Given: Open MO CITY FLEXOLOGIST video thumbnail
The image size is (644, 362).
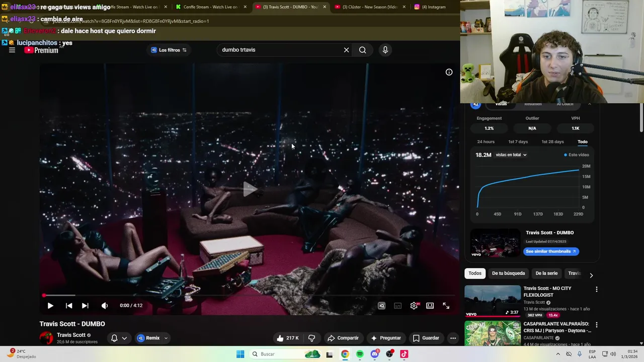Looking at the screenshot, I should (493, 301).
